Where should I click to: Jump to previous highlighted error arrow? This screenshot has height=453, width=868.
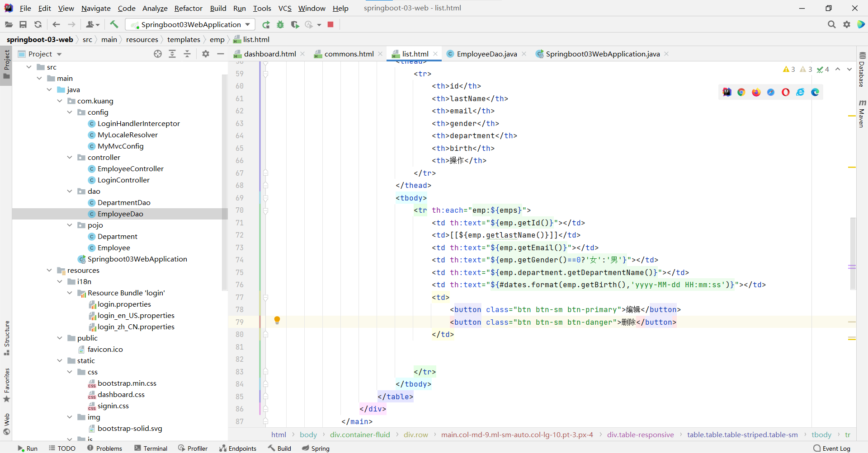[x=838, y=69]
